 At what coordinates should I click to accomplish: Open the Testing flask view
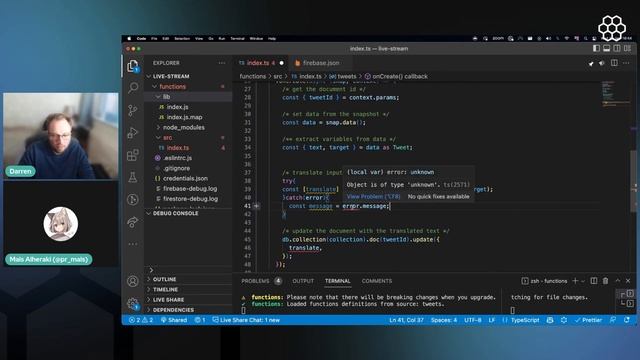[x=133, y=177]
